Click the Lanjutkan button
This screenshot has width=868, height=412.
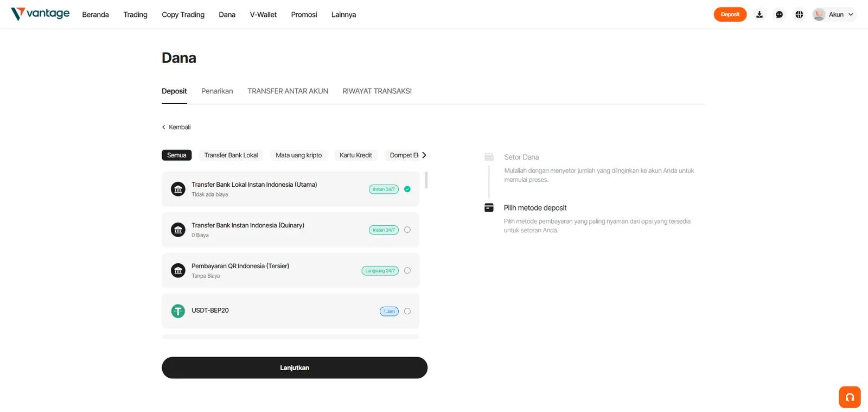tap(295, 367)
